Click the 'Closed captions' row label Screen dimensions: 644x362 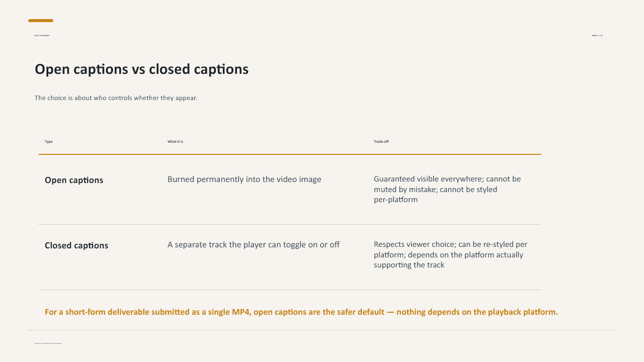coord(76,245)
